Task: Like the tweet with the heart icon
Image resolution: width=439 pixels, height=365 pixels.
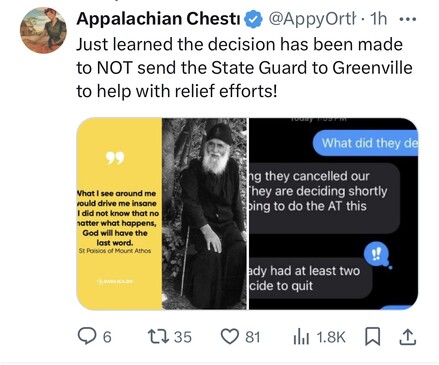Action: coord(230,336)
